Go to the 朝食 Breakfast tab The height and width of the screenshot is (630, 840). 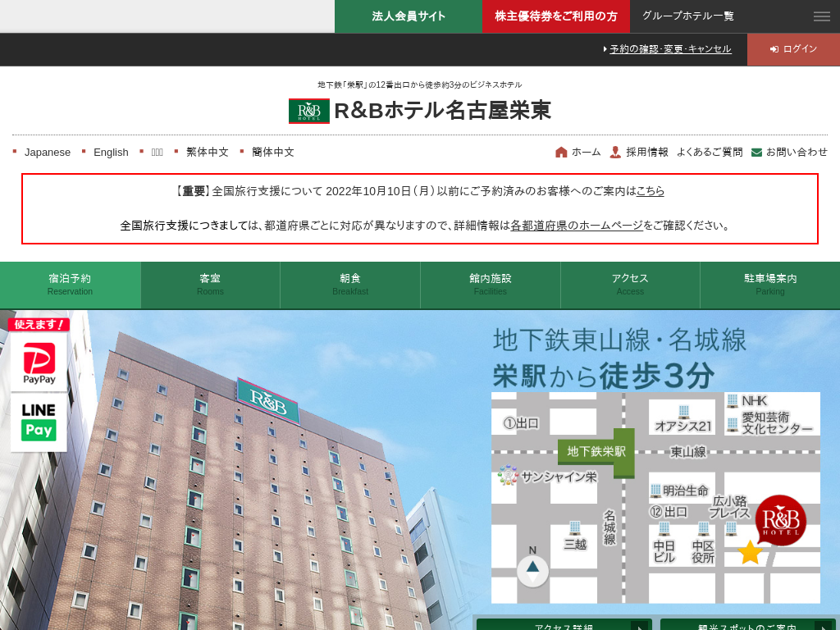pos(350,285)
